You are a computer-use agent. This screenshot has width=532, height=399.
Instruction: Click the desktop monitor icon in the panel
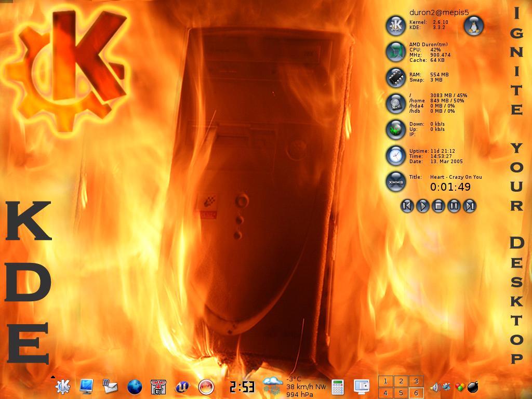87,386
